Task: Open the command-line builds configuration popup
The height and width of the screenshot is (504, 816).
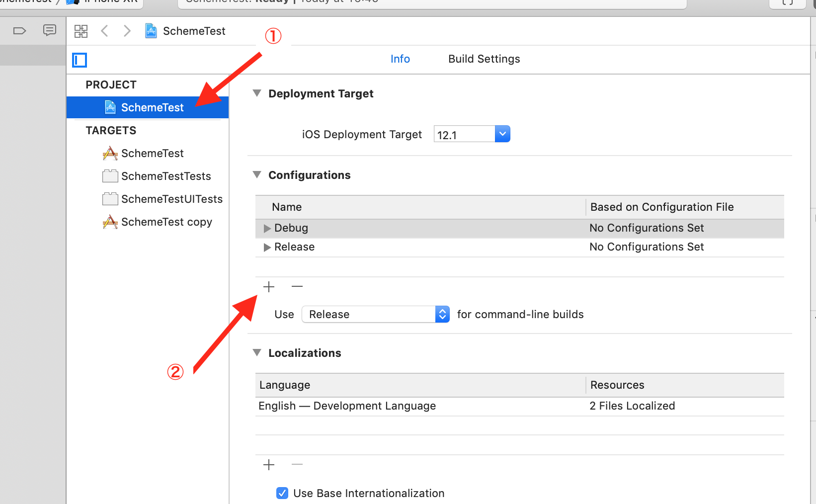Action: point(376,314)
